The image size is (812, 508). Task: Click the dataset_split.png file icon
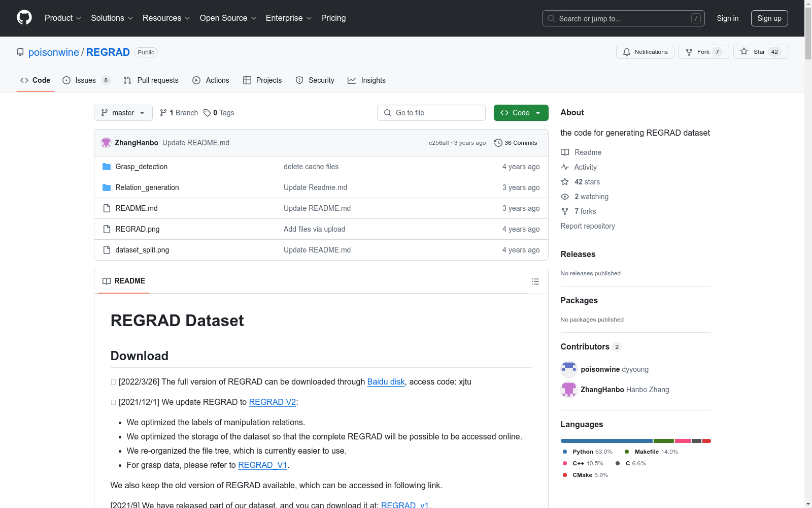[x=107, y=250]
